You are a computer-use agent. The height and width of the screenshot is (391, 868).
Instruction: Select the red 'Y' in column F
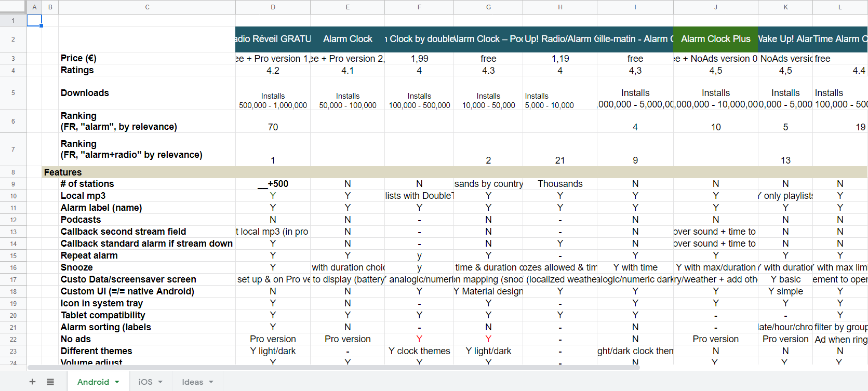(419, 339)
